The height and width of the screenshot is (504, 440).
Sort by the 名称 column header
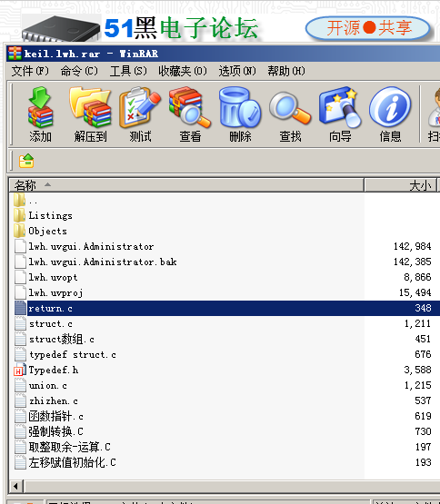pos(186,185)
